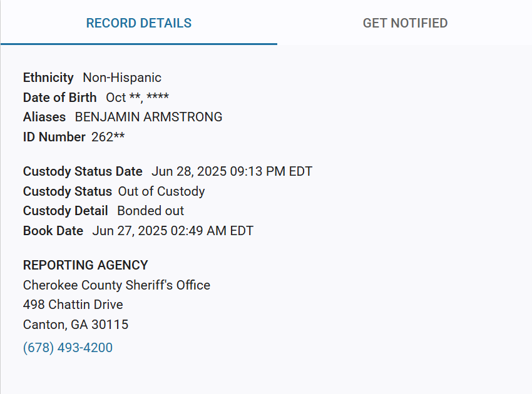Click the Non-Hispanic ethnicity value

pyautogui.click(x=122, y=78)
